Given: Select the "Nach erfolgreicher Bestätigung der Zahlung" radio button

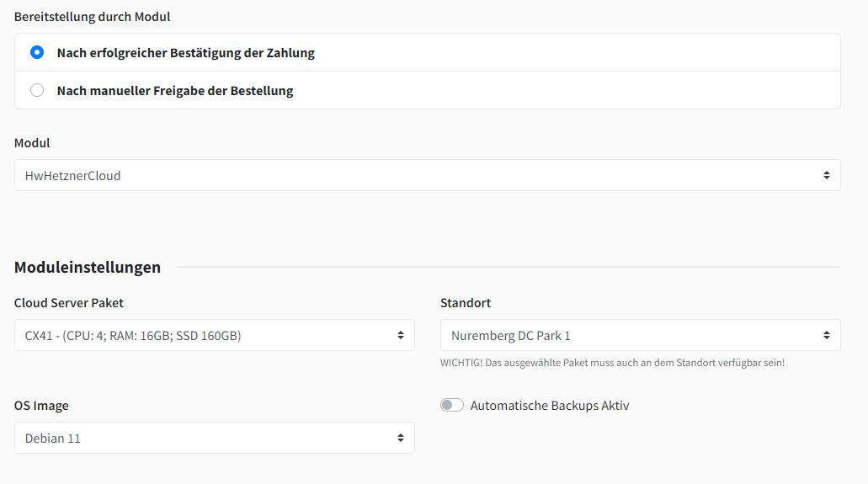Looking at the screenshot, I should [37, 52].
